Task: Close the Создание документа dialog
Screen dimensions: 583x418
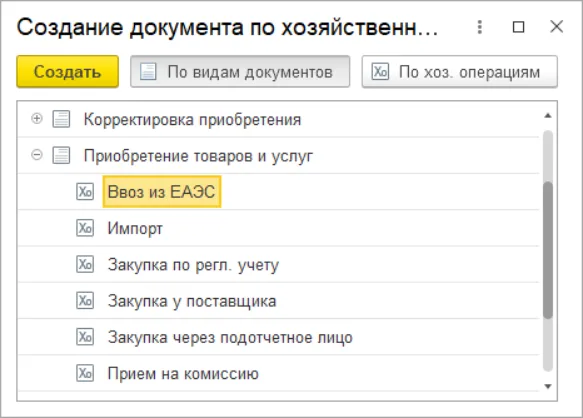Action: (x=556, y=27)
